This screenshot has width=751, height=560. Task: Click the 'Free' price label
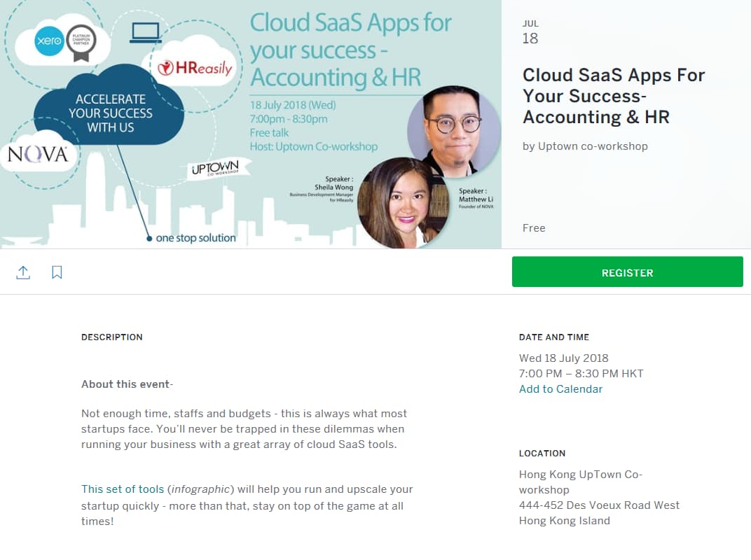534,228
